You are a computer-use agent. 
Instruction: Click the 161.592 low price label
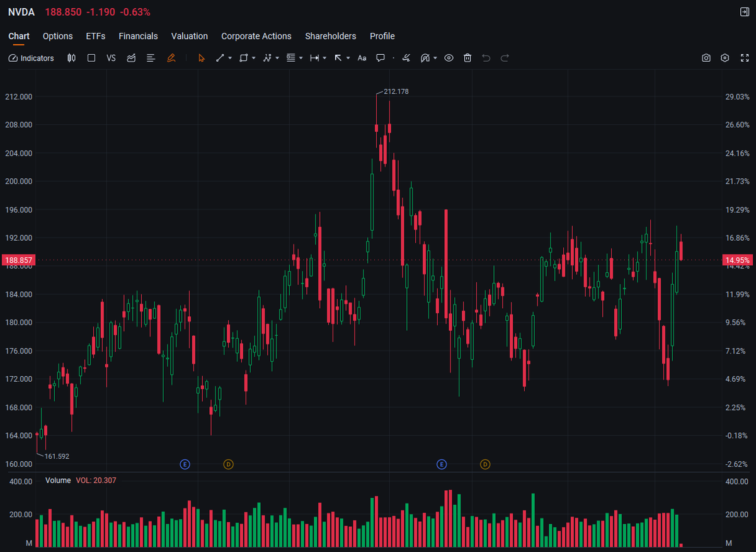tap(57, 456)
